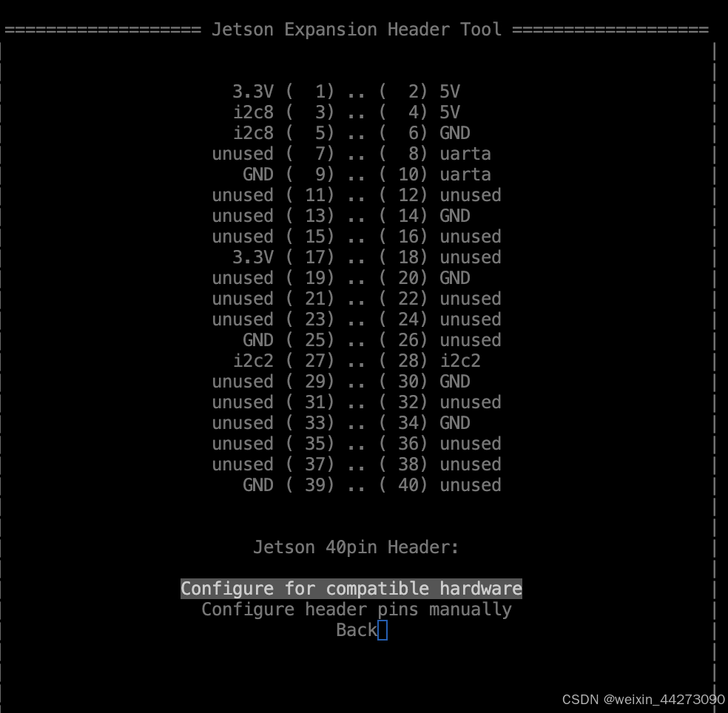Click pin 7 labeled unused

273,154
